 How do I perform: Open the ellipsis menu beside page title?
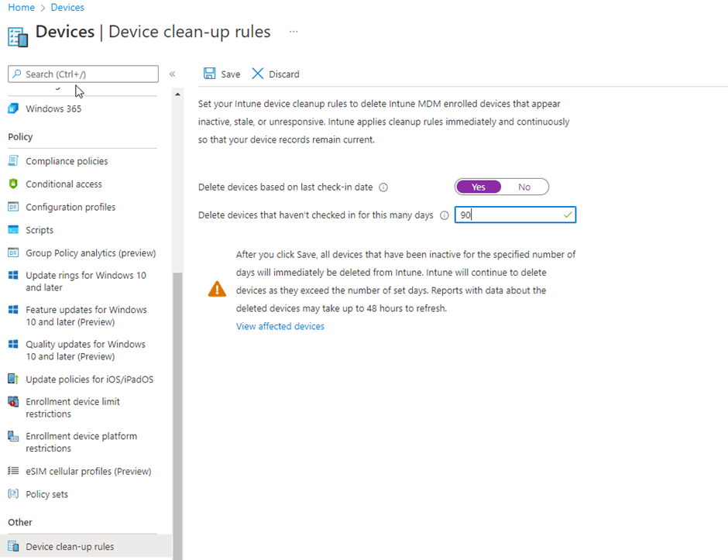click(x=294, y=32)
